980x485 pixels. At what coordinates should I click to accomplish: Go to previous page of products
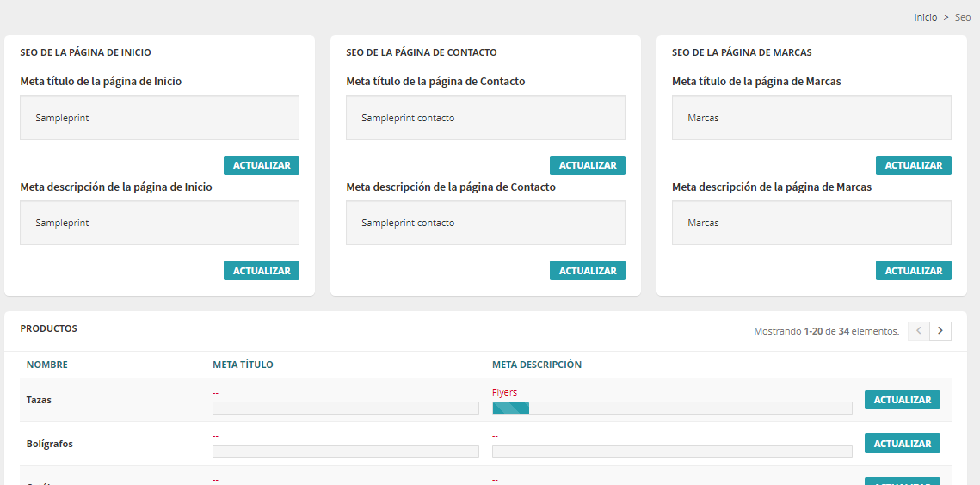click(919, 331)
